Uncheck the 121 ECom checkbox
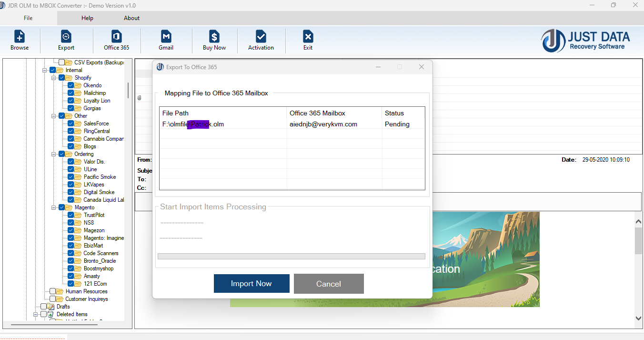 click(x=70, y=284)
